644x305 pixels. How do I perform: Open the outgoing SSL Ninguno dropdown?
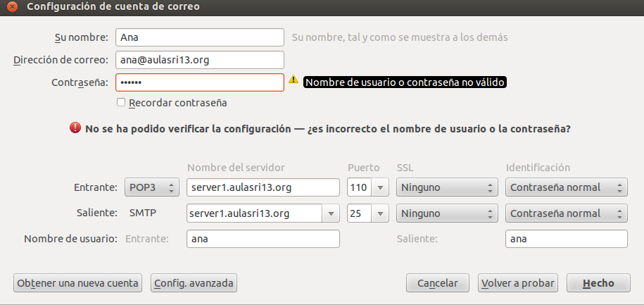coord(447,213)
